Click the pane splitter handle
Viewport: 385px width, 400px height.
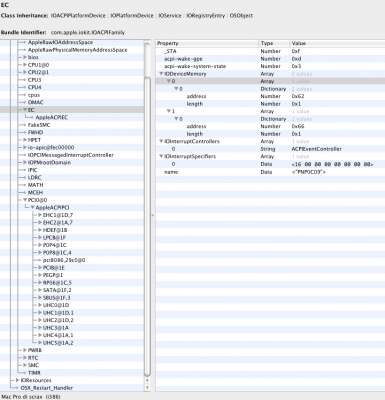pyautogui.click(x=153, y=215)
